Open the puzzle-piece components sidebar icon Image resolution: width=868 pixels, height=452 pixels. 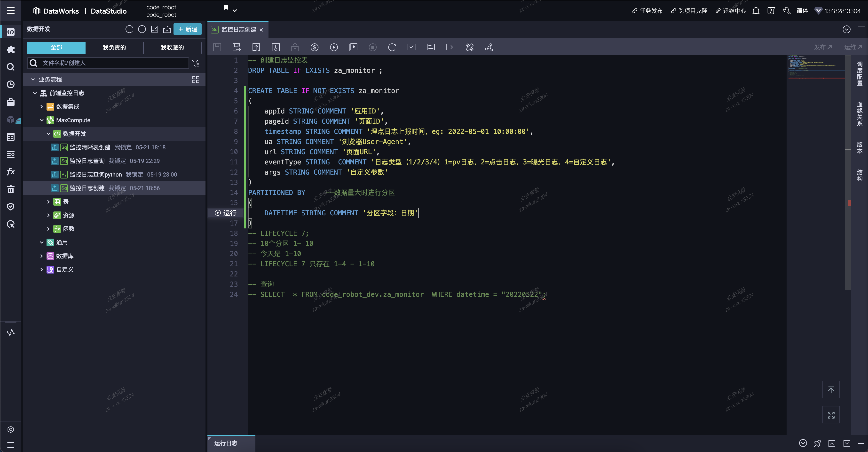(x=11, y=49)
